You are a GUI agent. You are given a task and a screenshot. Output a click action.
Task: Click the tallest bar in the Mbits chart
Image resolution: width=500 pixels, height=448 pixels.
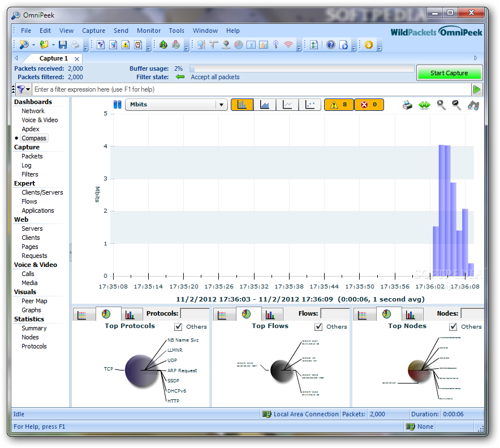tap(442, 210)
